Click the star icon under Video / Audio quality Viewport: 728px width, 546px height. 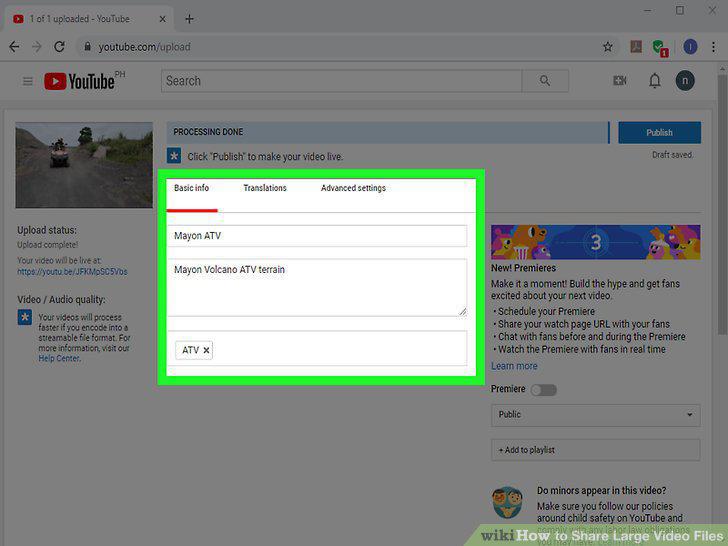pos(25,317)
